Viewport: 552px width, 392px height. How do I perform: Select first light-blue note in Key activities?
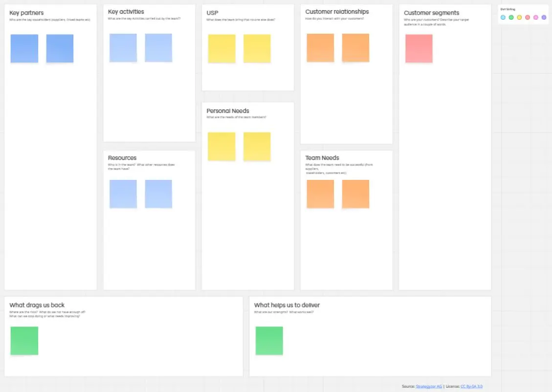click(123, 48)
